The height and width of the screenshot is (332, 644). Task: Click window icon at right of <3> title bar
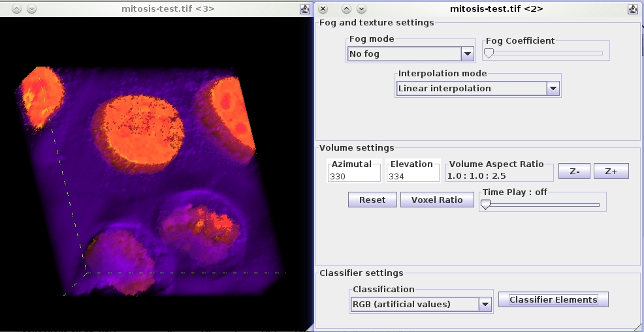(x=304, y=8)
